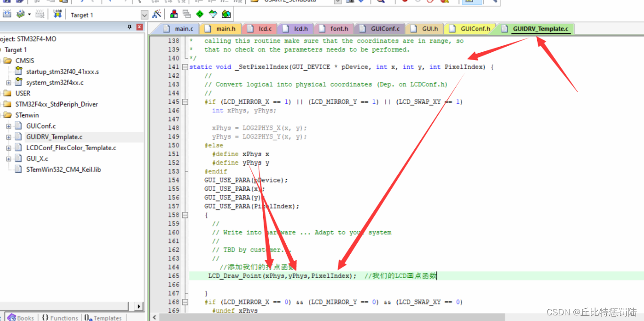This screenshot has width=644, height=321.
Task: Collapse the code fold at line 145
Action: click(185, 102)
